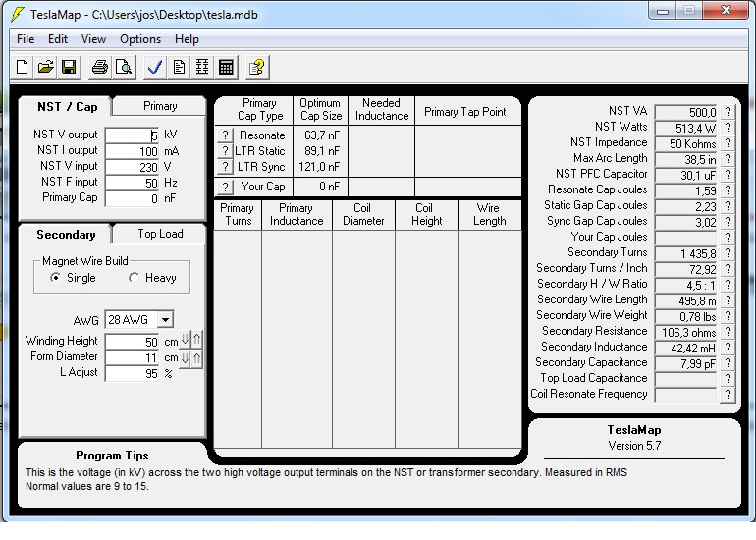Viewport: 756px width, 540px height.
Task: Click the NST V input field
Action: [133, 167]
